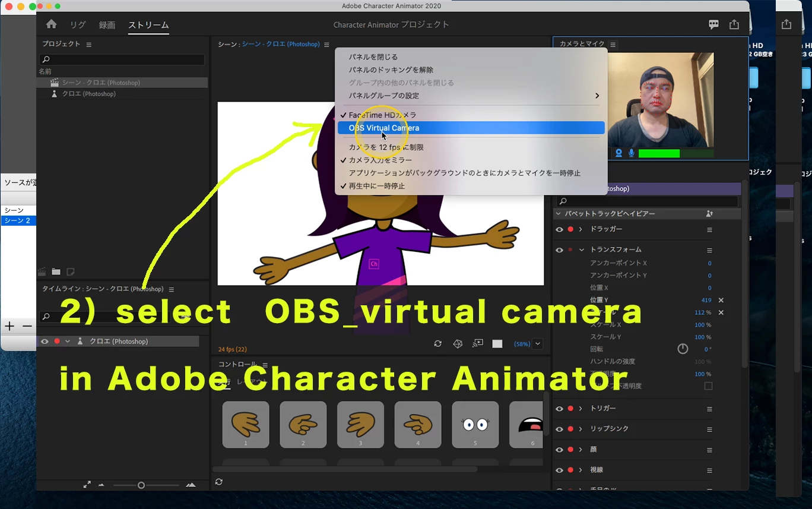Click the timeline zoom out mountain icon
Image resolution: width=812 pixels, height=509 pixels.
(x=101, y=485)
